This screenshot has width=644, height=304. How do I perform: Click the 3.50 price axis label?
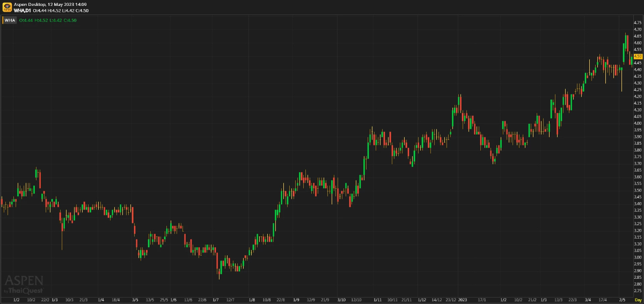[x=638, y=190]
